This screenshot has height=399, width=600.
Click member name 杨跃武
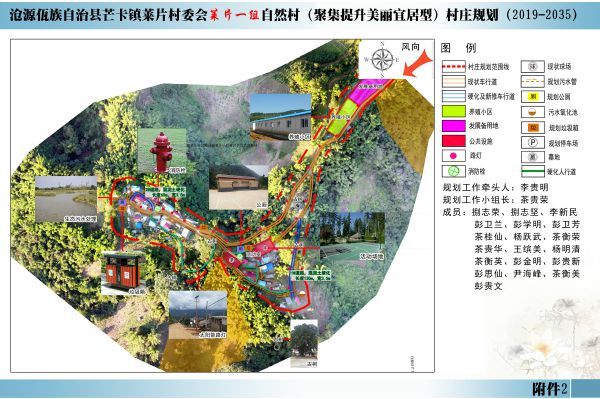[528, 237]
